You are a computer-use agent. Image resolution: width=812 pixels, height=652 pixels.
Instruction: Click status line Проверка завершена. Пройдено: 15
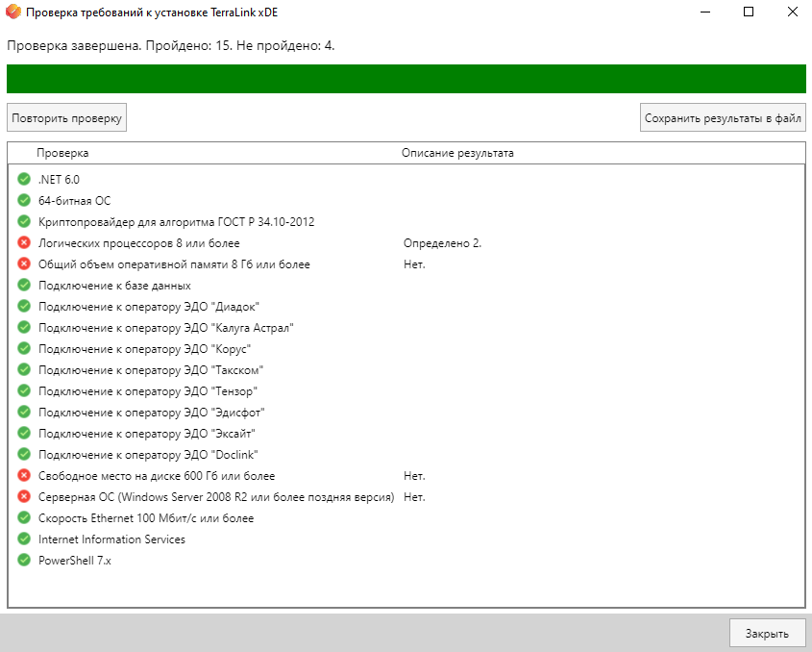(x=171, y=45)
